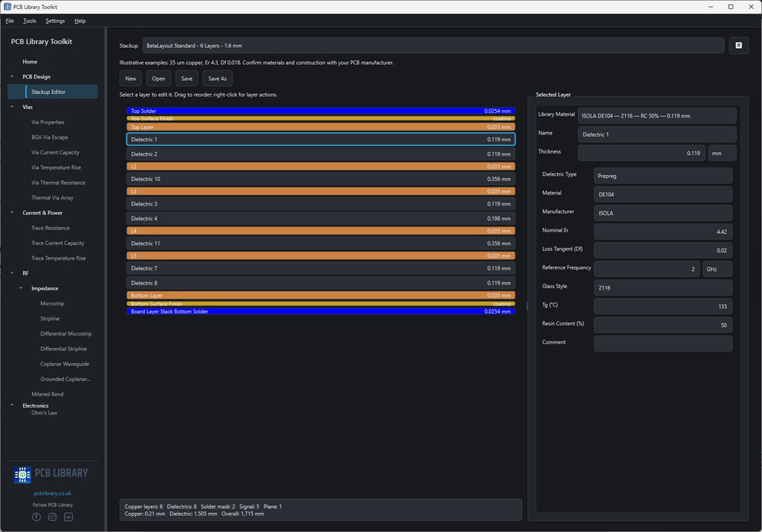Open the Settings menu
This screenshot has height=532, width=762.
pos(55,21)
